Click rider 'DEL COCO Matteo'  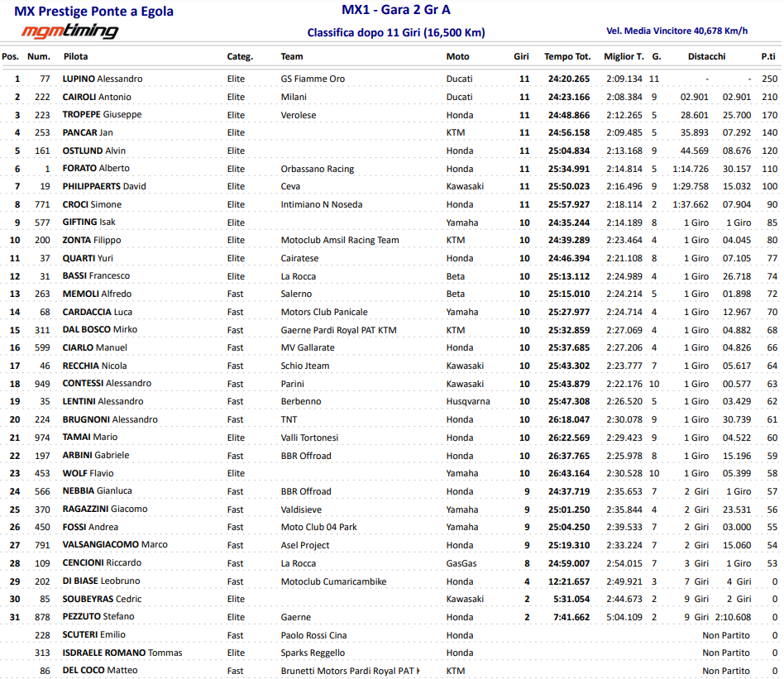click(x=100, y=671)
